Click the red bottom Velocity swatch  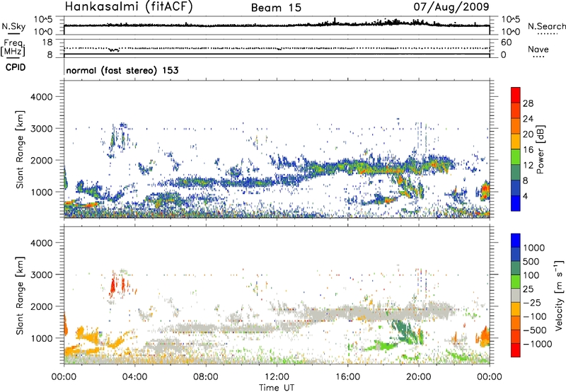pos(516,350)
